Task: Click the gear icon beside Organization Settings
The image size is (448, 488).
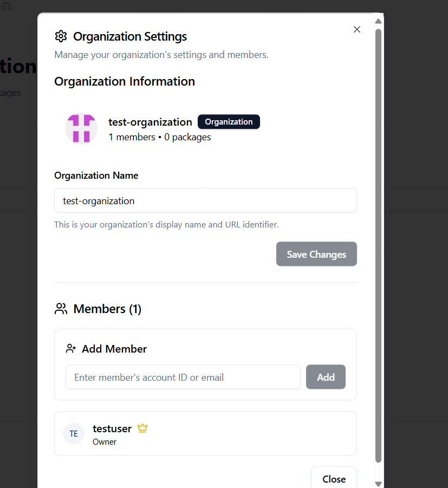Action: tap(61, 36)
